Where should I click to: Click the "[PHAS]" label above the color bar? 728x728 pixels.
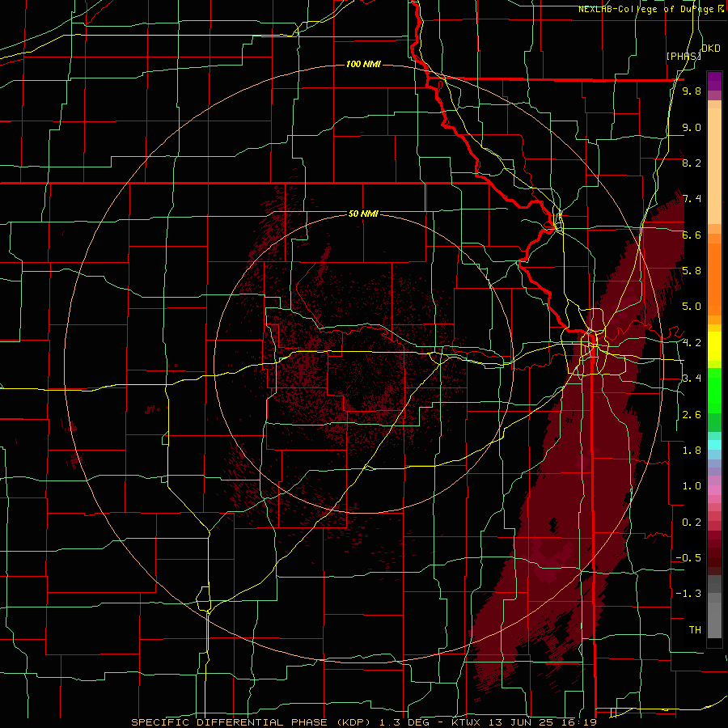click(x=684, y=56)
